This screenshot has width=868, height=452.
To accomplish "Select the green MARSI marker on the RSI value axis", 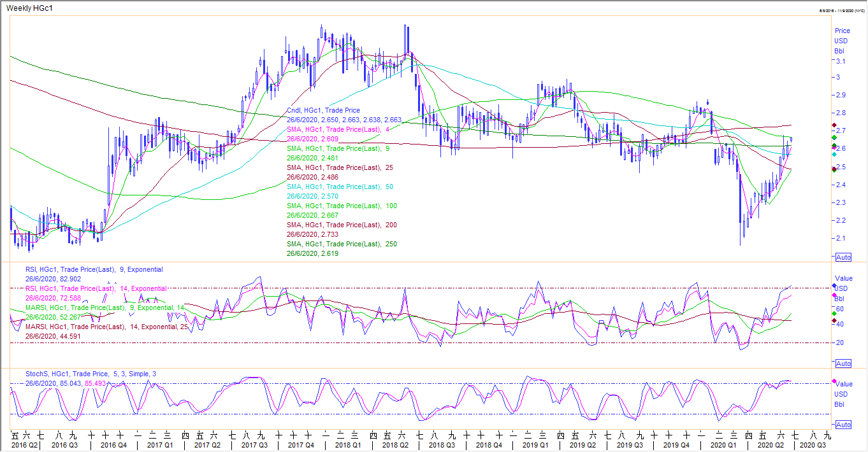I will click(834, 314).
